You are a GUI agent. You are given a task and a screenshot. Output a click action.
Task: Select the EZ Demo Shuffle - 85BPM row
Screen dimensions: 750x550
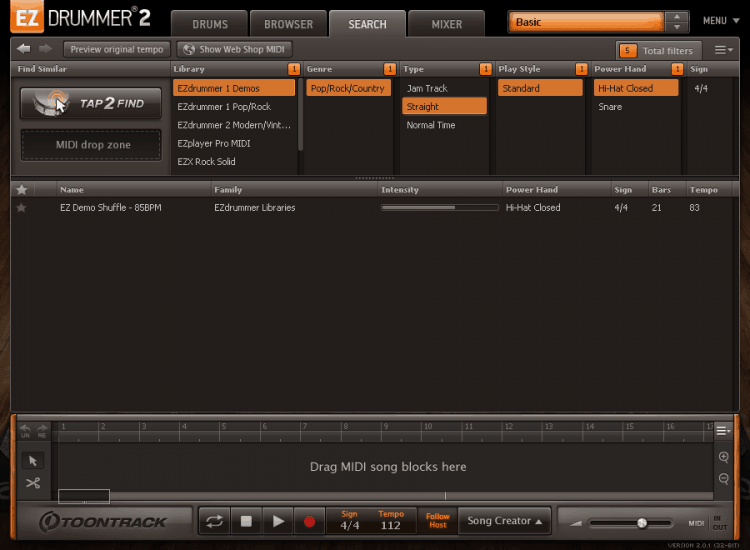[371, 208]
